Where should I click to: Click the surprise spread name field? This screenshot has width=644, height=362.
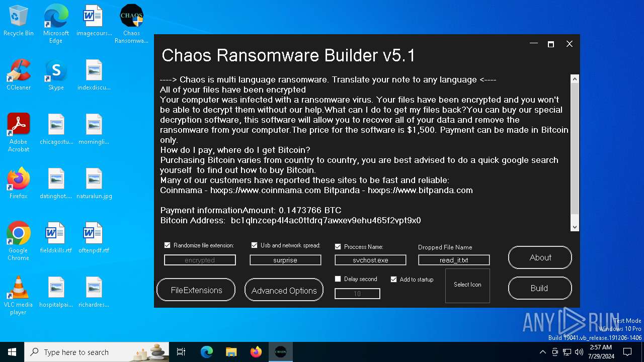(x=285, y=260)
